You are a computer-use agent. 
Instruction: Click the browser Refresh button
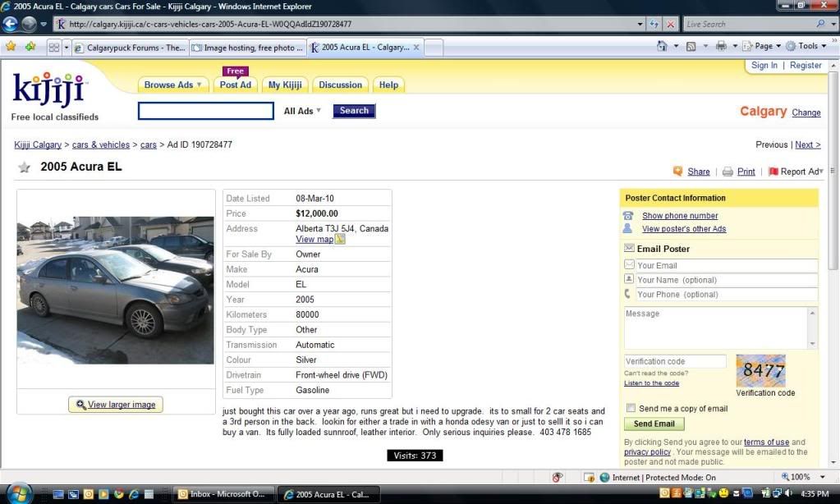click(654, 24)
